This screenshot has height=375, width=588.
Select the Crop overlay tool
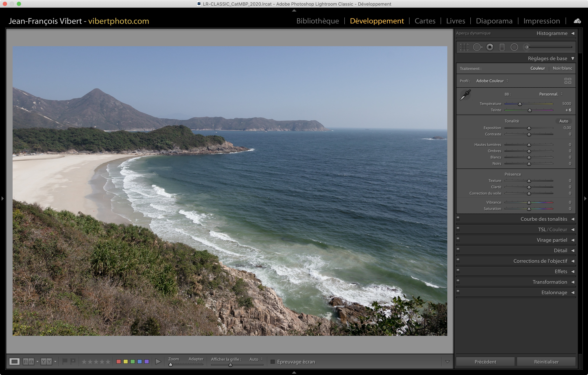[x=464, y=47]
